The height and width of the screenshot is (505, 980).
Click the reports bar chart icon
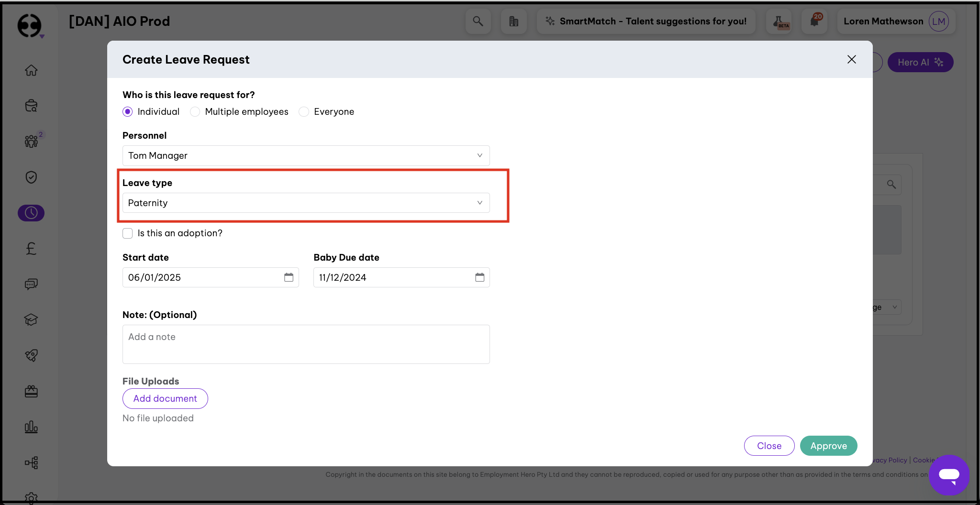point(31,427)
